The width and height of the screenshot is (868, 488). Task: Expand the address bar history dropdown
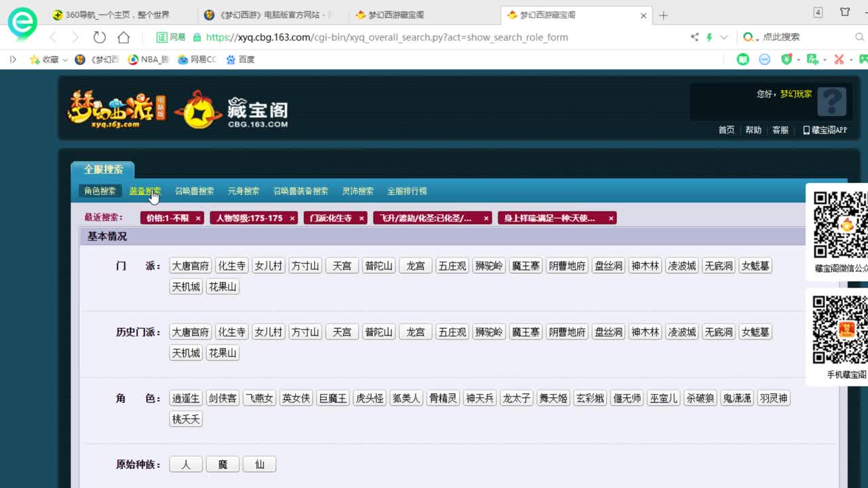click(724, 37)
